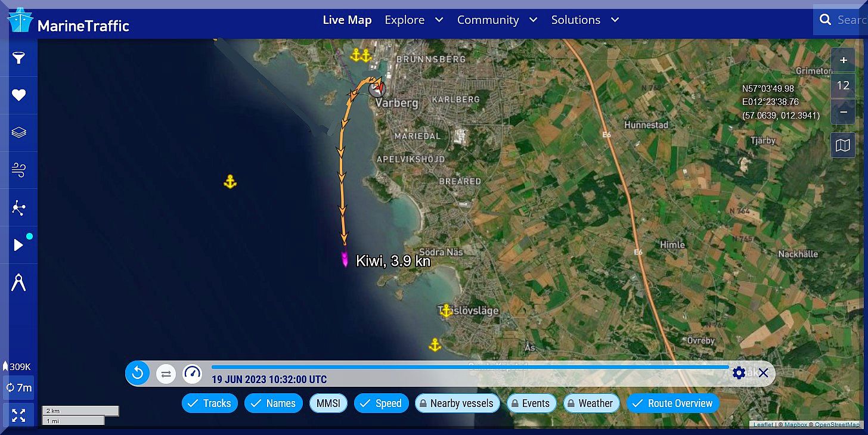
Task: Show the wind weather overlay icon
Action: pyautogui.click(x=19, y=170)
